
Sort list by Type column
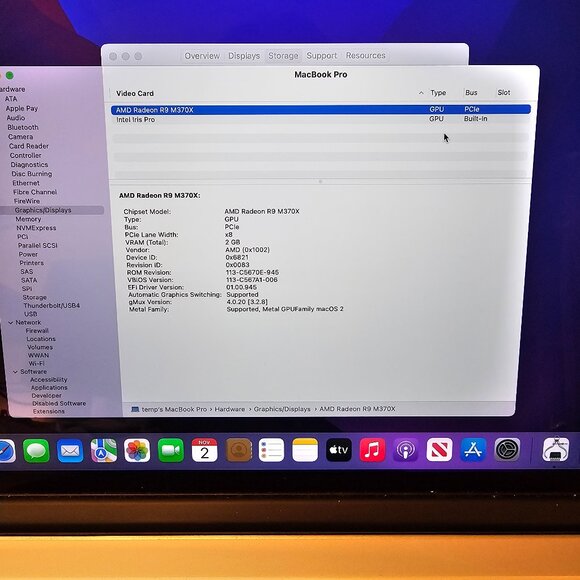pyautogui.click(x=438, y=93)
